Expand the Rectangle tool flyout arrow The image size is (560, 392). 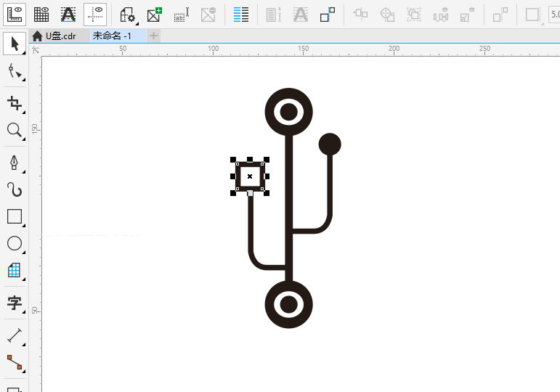(x=23, y=226)
